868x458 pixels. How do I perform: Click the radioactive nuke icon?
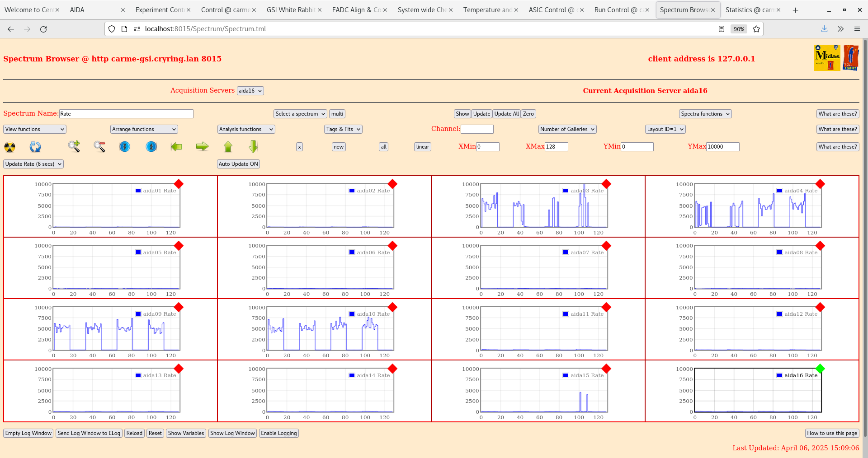coord(9,147)
